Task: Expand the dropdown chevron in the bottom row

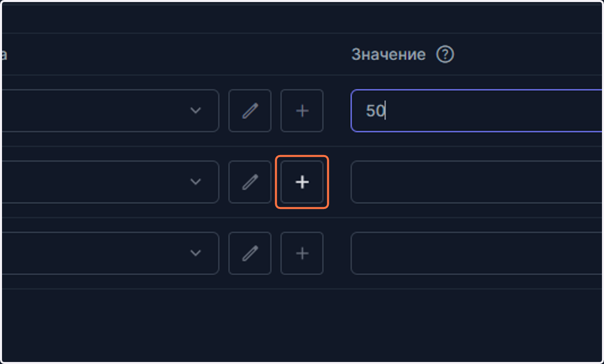Action: pos(196,253)
